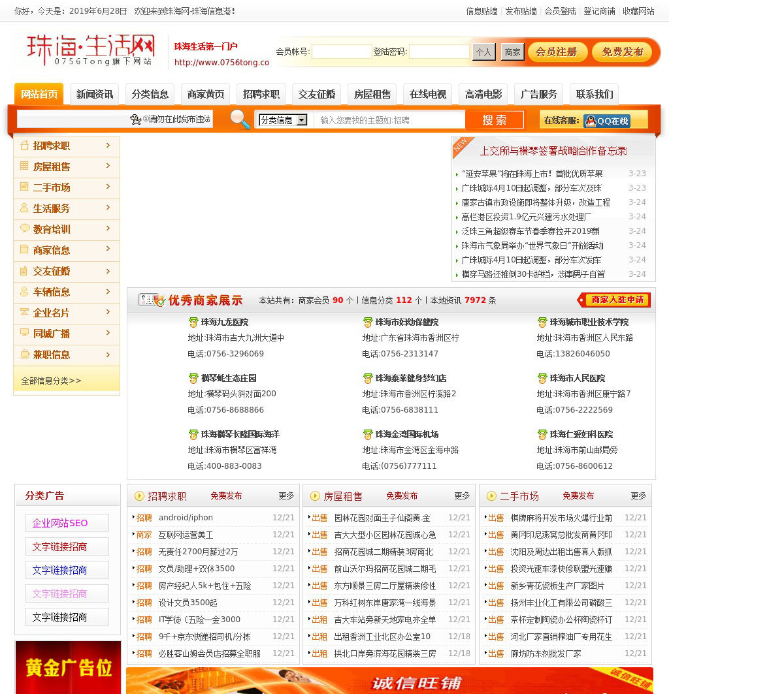Select the 商家 login type button
784x694 pixels.
pyautogui.click(x=512, y=52)
